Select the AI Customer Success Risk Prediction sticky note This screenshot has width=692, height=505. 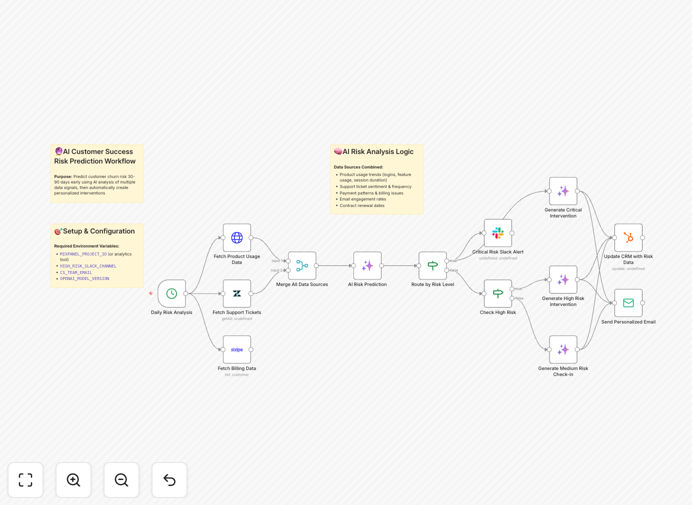pos(97,173)
